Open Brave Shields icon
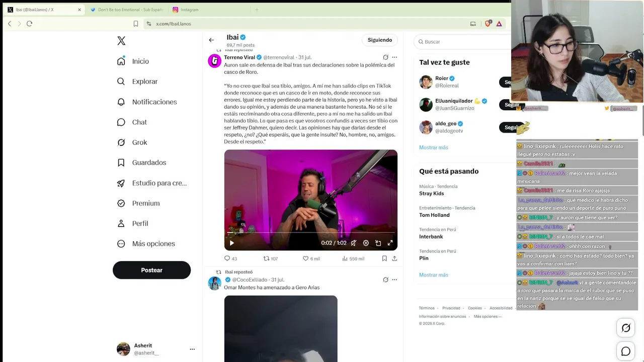The height and width of the screenshot is (362, 644). 488,24
